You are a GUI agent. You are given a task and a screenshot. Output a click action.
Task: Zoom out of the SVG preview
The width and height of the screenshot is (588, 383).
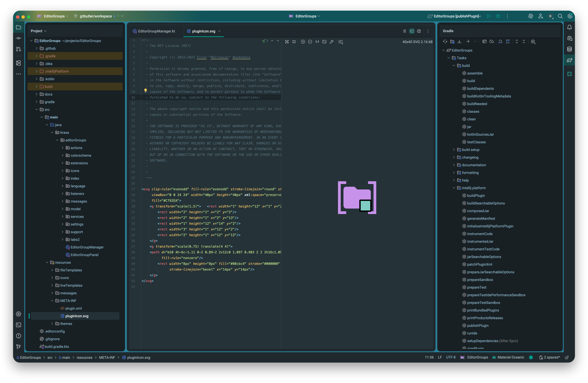(x=310, y=42)
